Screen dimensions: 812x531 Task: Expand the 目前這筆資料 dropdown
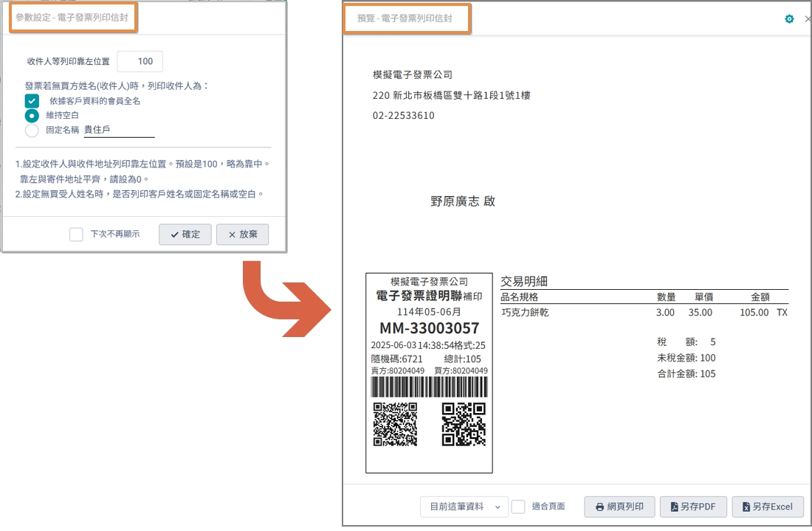(464, 507)
